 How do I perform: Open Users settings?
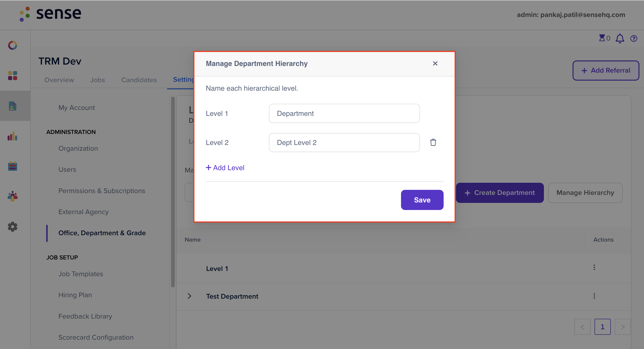click(x=67, y=169)
